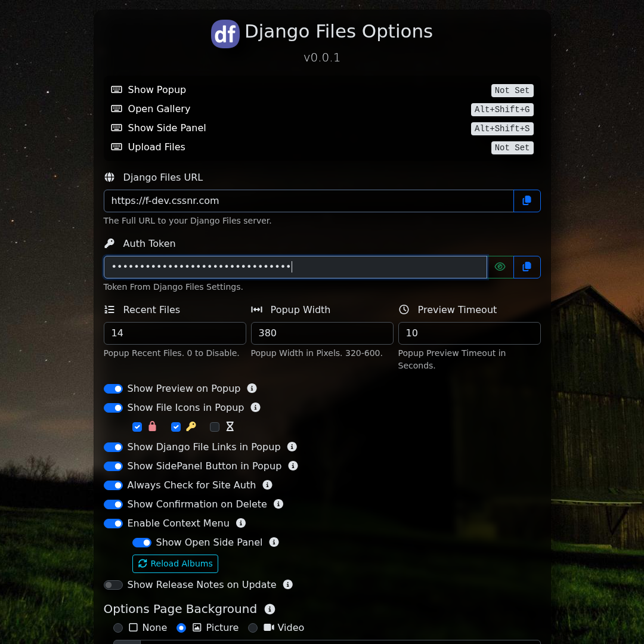Click the Django Files df logo

click(225, 34)
